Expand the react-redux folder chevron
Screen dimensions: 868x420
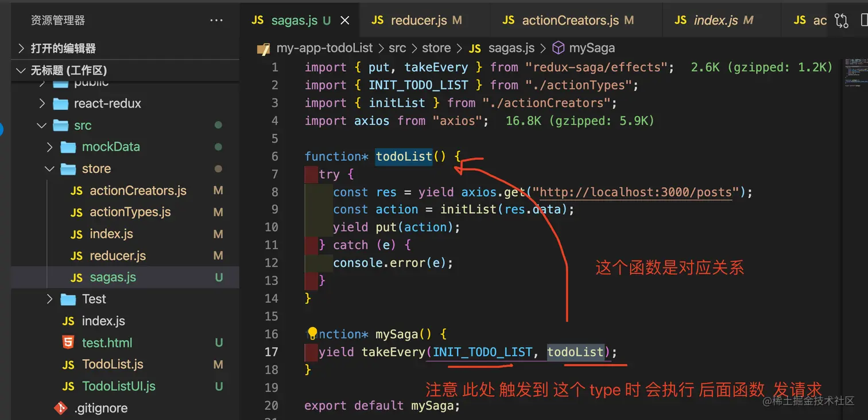click(x=41, y=103)
